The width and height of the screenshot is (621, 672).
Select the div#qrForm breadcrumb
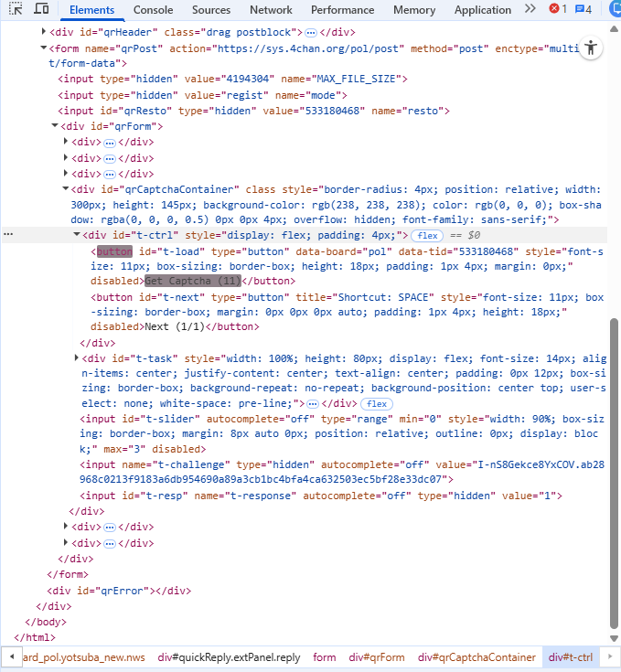coord(377,657)
